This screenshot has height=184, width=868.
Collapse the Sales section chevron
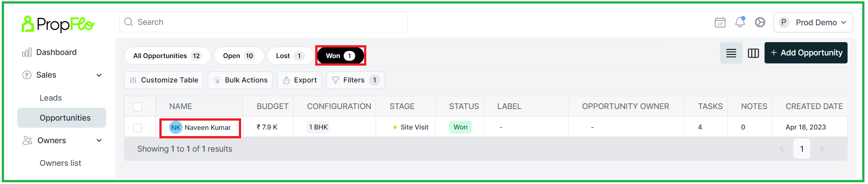tap(99, 75)
